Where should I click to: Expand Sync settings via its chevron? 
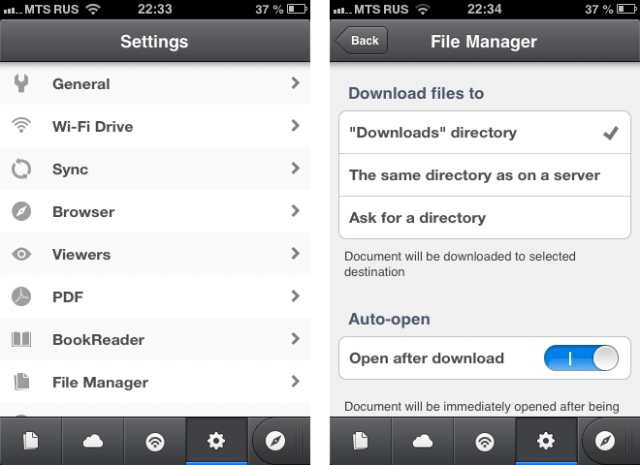[x=296, y=168]
